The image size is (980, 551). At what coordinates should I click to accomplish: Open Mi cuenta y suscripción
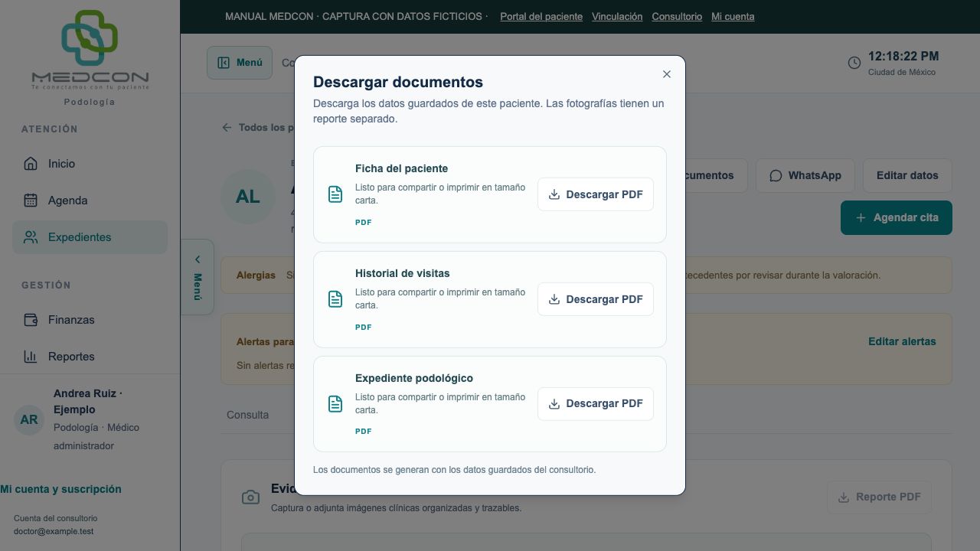point(60,489)
